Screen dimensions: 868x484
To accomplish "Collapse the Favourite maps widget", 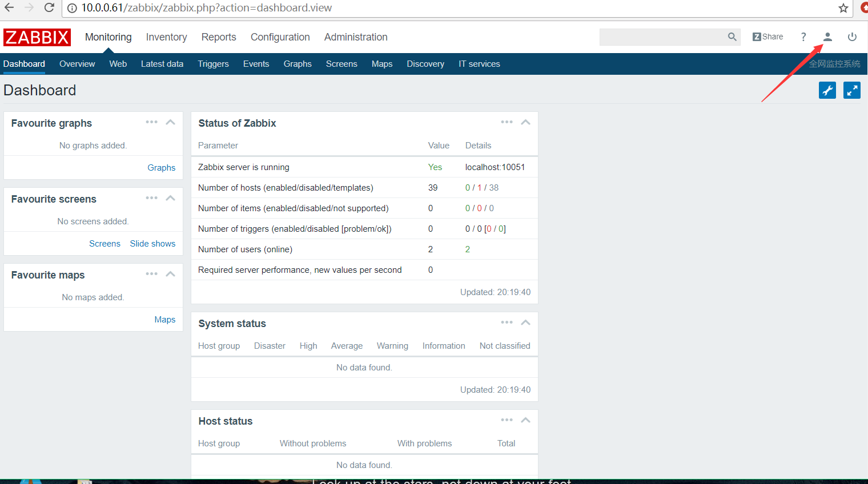I will click(170, 274).
